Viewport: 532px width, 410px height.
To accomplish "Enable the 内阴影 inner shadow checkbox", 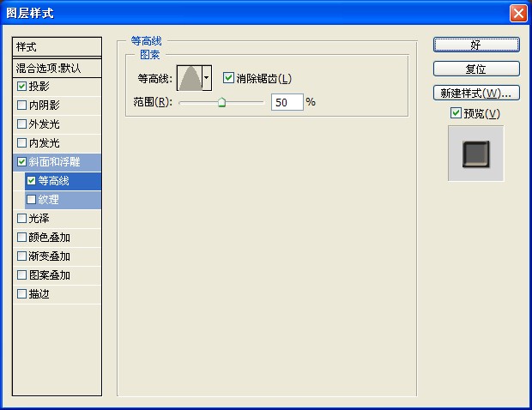I will click(21, 105).
